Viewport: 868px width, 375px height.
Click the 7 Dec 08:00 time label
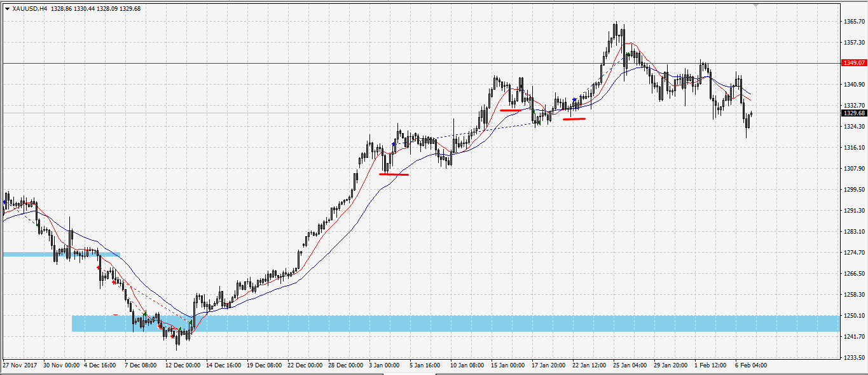tap(141, 365)
